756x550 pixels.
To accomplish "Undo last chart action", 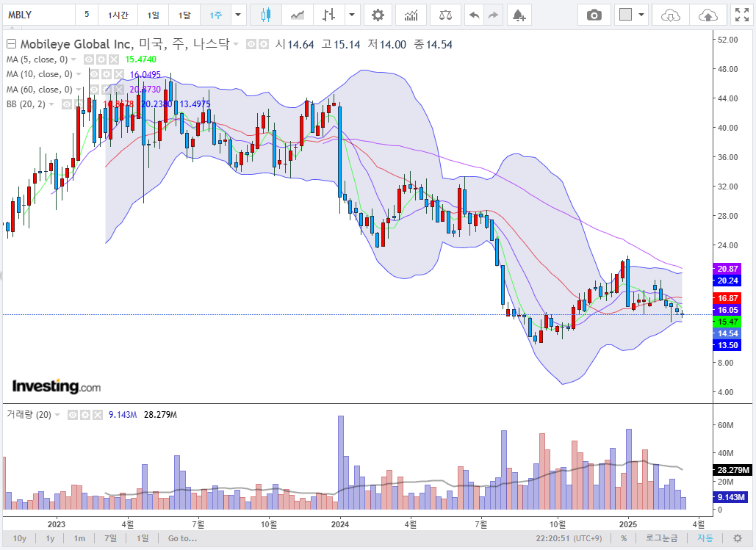I will point(475,15).
